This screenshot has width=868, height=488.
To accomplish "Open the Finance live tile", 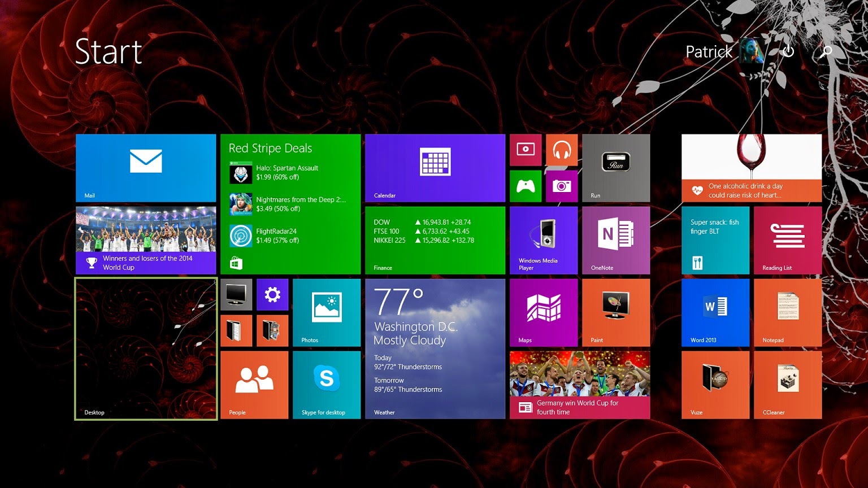I will pos(435,240).
